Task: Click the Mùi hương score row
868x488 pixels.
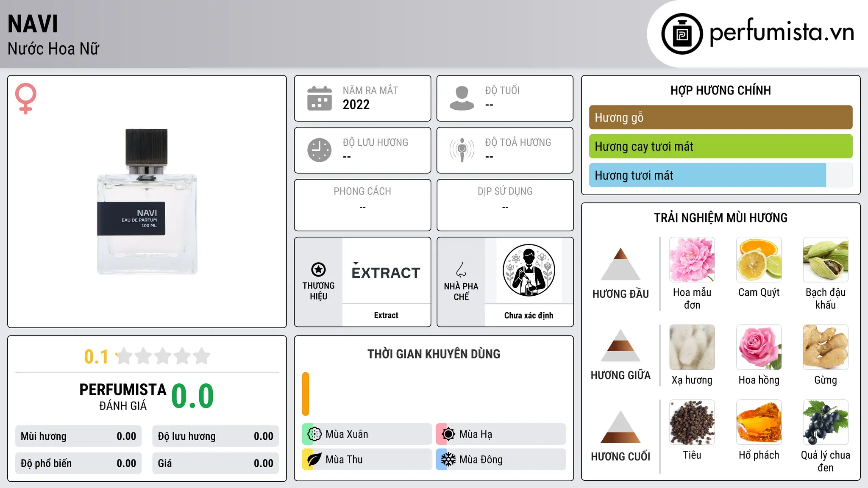Action: 78,436
